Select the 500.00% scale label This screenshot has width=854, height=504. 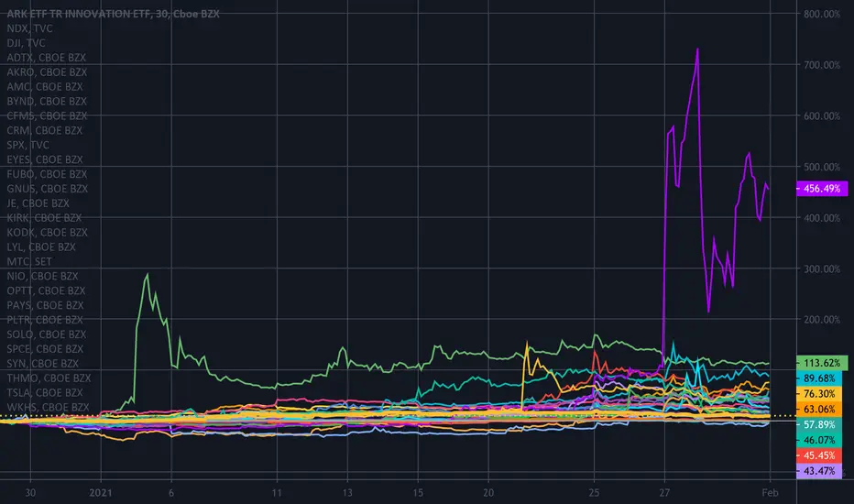pyautogui.click(x=822, y=167)
